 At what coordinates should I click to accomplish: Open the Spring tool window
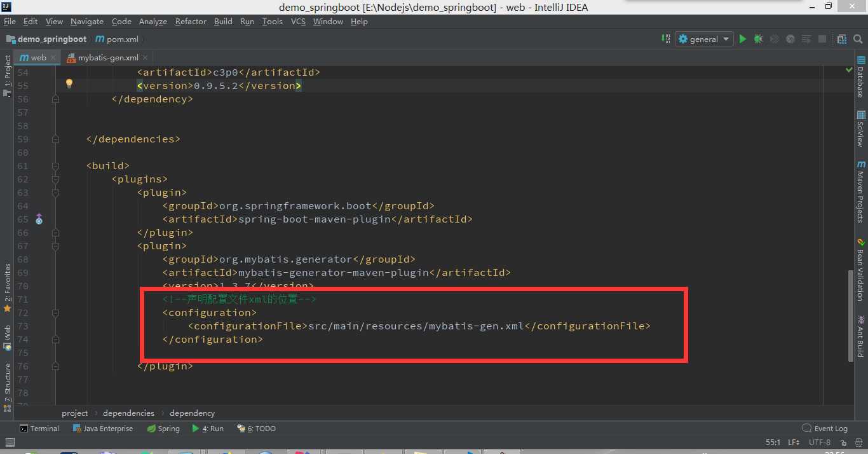164,429
